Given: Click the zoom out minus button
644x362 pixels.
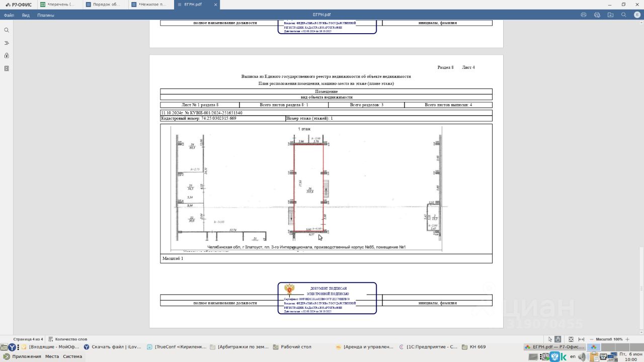Looking at the screenshot, I should tap(592, 339).
